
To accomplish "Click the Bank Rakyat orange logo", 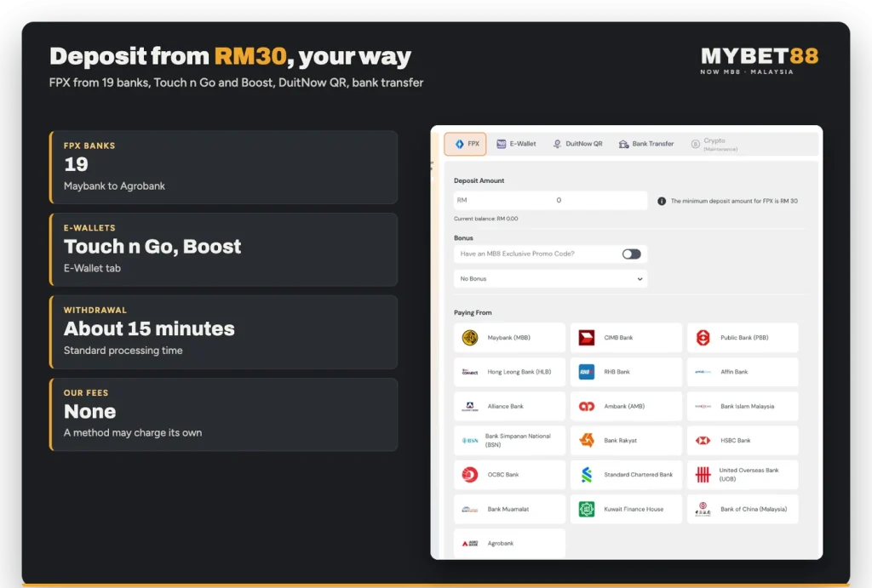I will (586, 440).
